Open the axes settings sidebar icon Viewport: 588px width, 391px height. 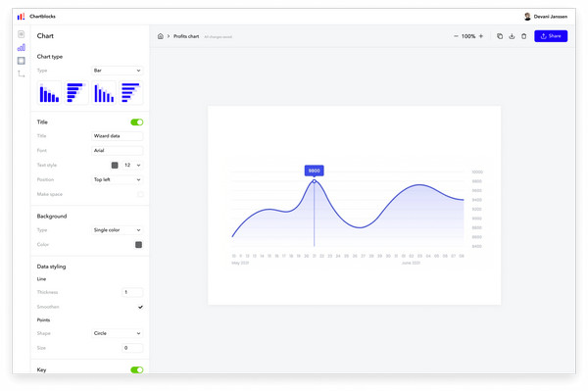click(x=21, y=73)
